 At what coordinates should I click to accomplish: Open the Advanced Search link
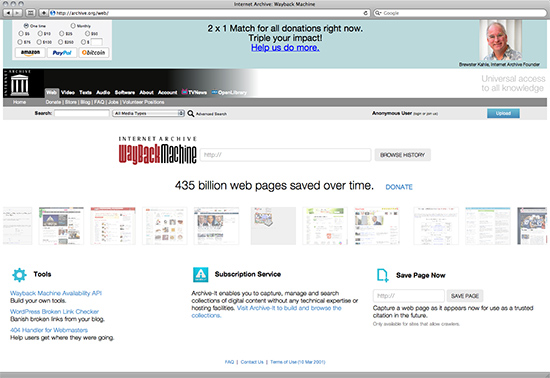click(211, 114)
